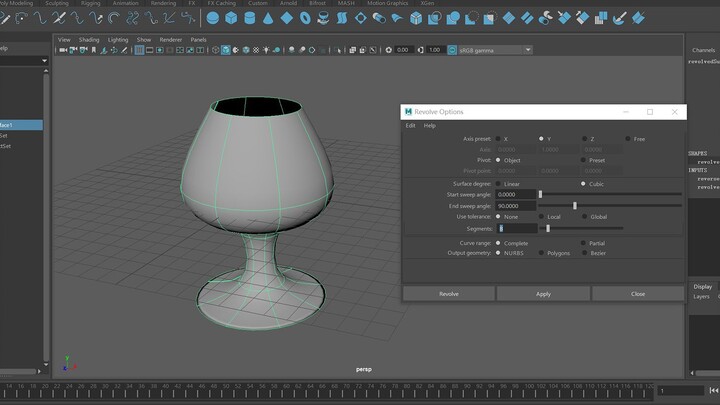The height and width of the screenshot is (405, 720).
Task: Set curve range to Partial
Action: tap(583, 243)
